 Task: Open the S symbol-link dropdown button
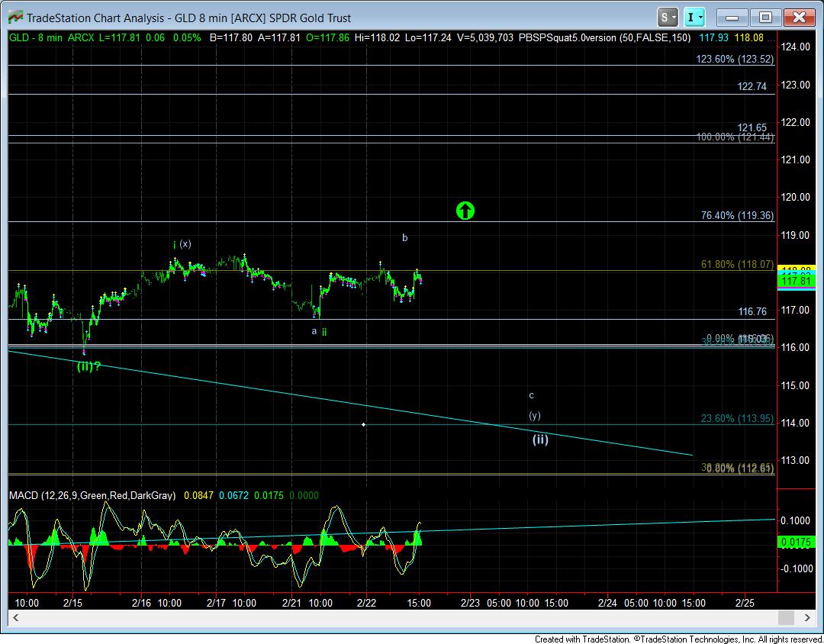pyautogui.click(x=668, y=18)
